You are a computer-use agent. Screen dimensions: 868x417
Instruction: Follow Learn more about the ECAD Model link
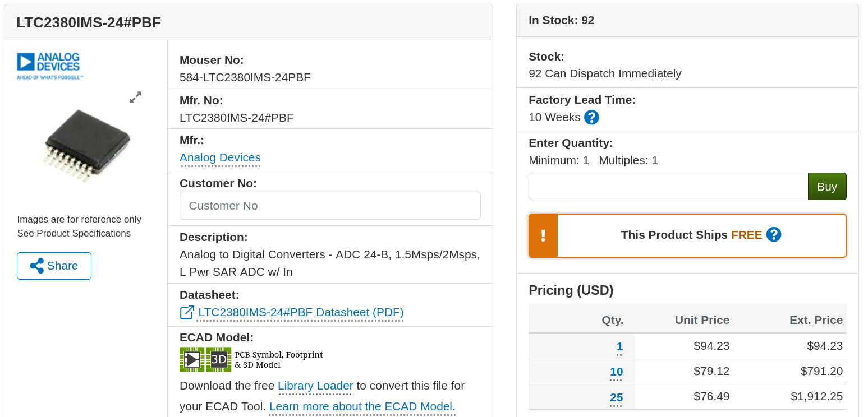362,406
